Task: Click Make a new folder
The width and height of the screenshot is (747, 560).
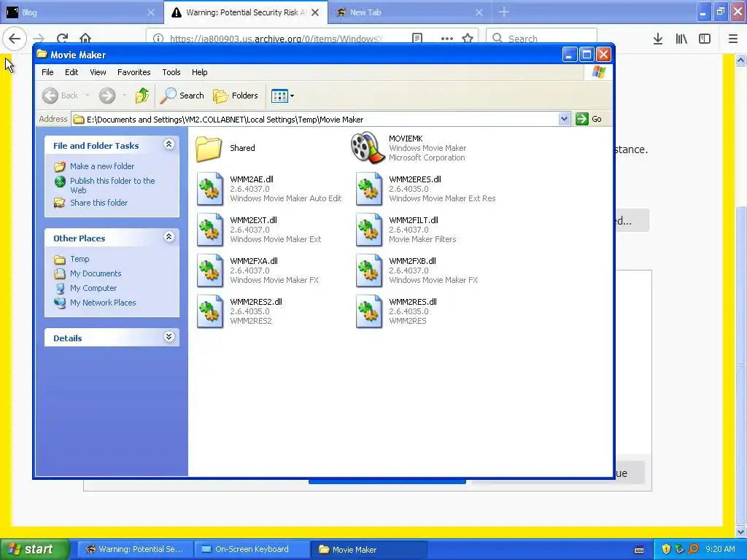Action: point(102,166)
